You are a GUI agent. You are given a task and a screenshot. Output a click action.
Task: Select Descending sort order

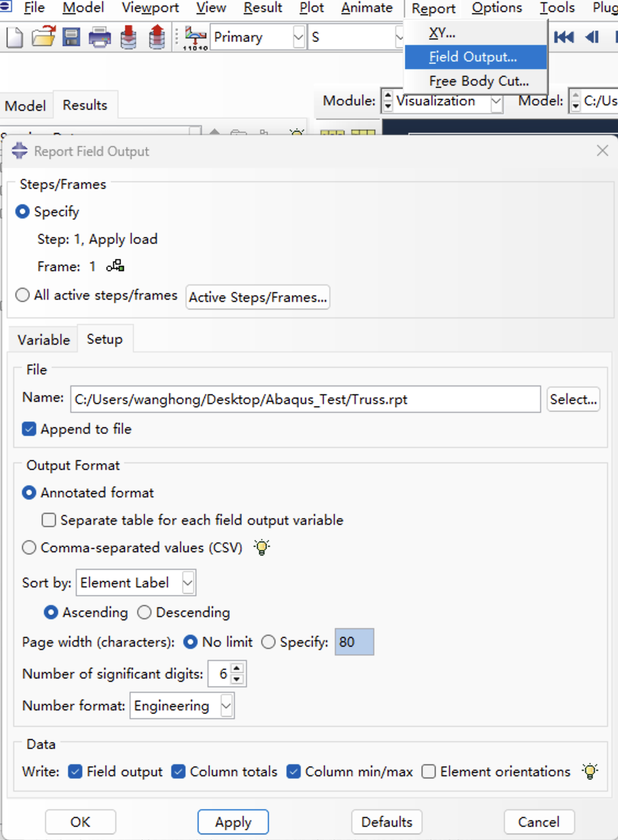(x=144, y=612)
